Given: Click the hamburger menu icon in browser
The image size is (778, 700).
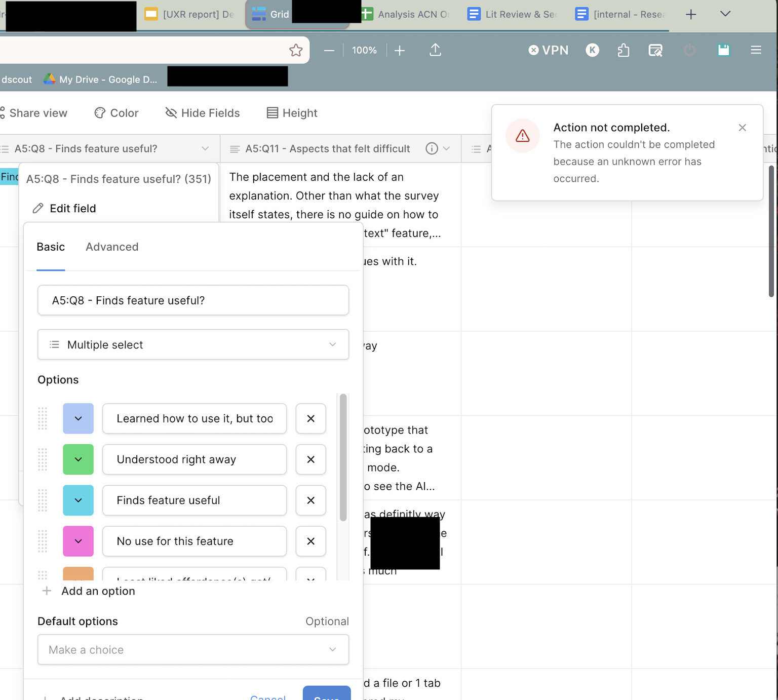Looking at the screenshot, I should 756,50.
